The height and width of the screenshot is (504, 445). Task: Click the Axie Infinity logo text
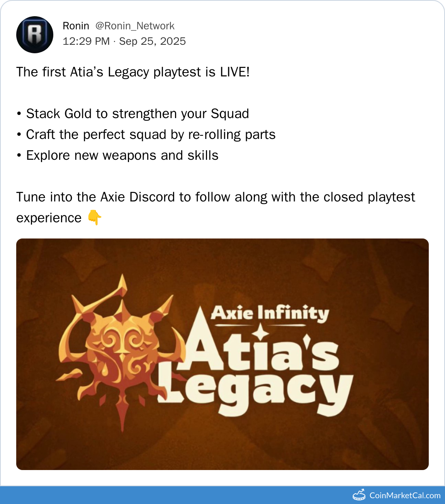270,313
